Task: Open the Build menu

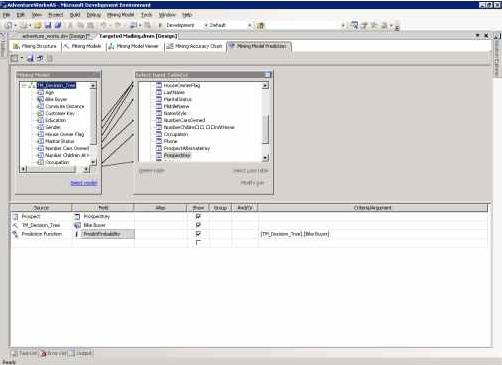Action: pos(75,15)
